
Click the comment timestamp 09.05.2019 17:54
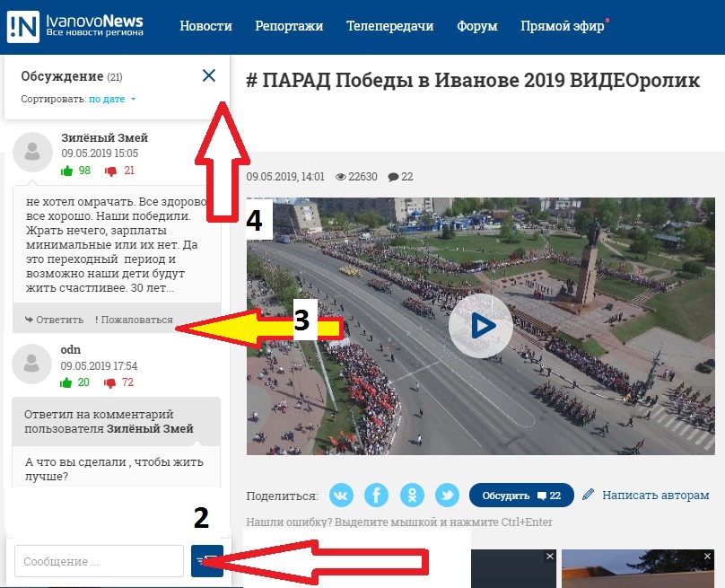click(x=99, y=366)
